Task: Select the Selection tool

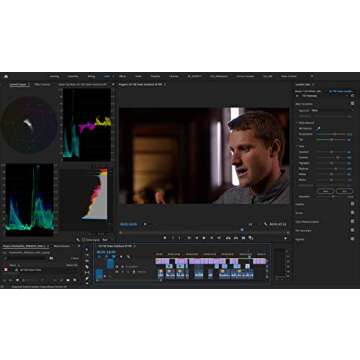Action: click(87, 249)
